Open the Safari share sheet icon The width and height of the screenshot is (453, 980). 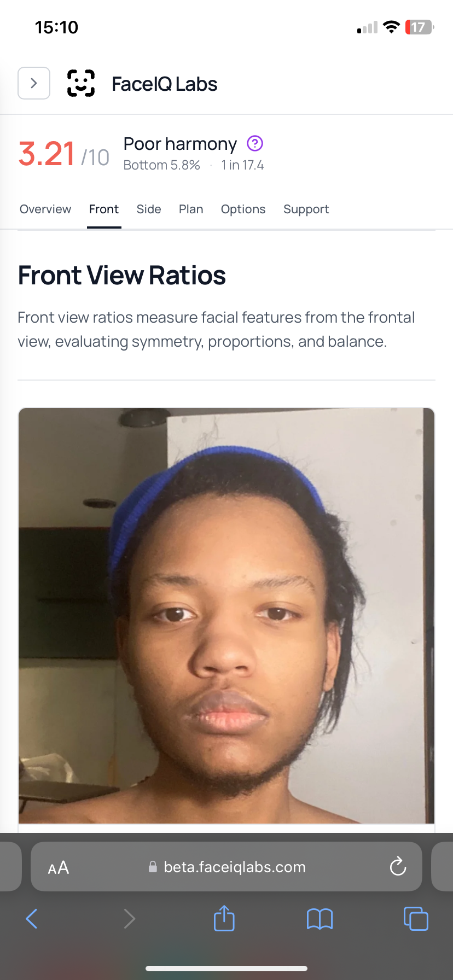pos(224,918)
